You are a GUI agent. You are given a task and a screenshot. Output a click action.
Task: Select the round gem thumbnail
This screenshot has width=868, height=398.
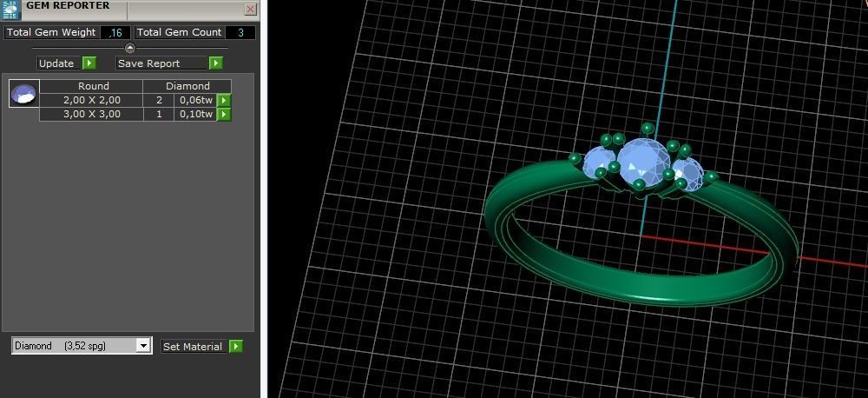click(24, 93)
